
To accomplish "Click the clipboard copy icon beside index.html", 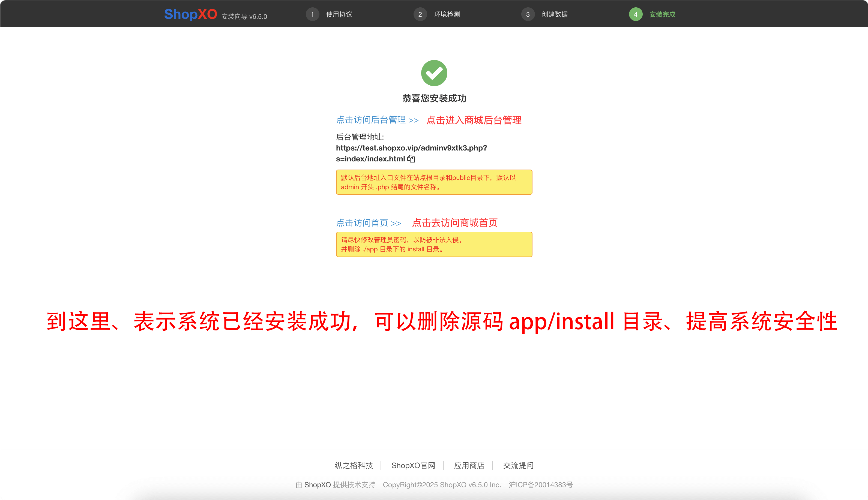I will pyautogui.click(x=411, y=158).
